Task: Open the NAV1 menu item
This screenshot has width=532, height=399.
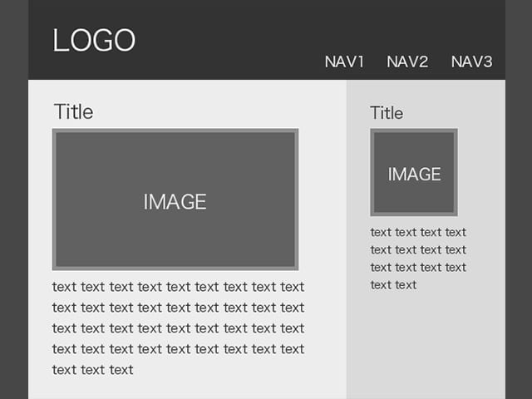Action: [x=344, y=62]
